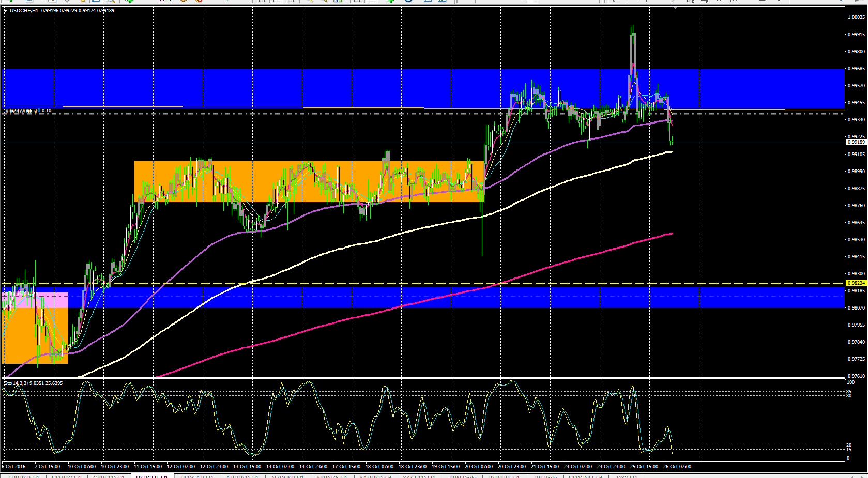Click the 0.99685 price axis label
The height and width of the screenshot is (478, 868).
coord(856,68)
